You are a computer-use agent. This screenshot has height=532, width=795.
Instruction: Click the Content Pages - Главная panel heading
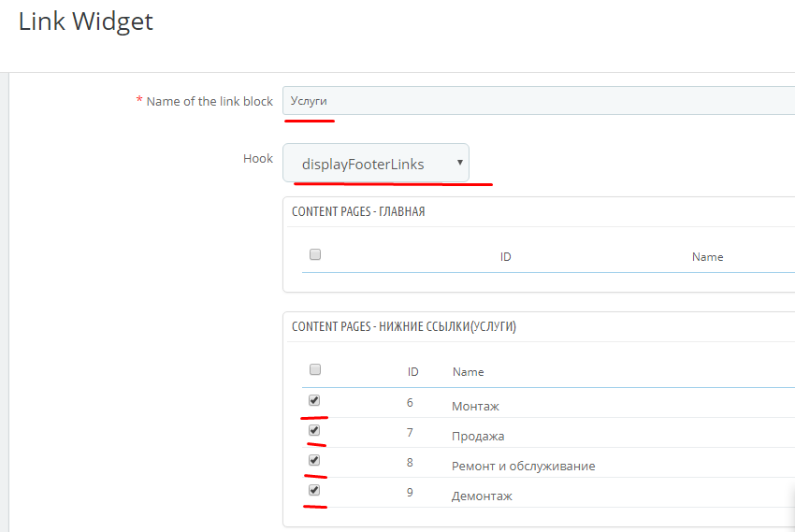click(358, 211)
